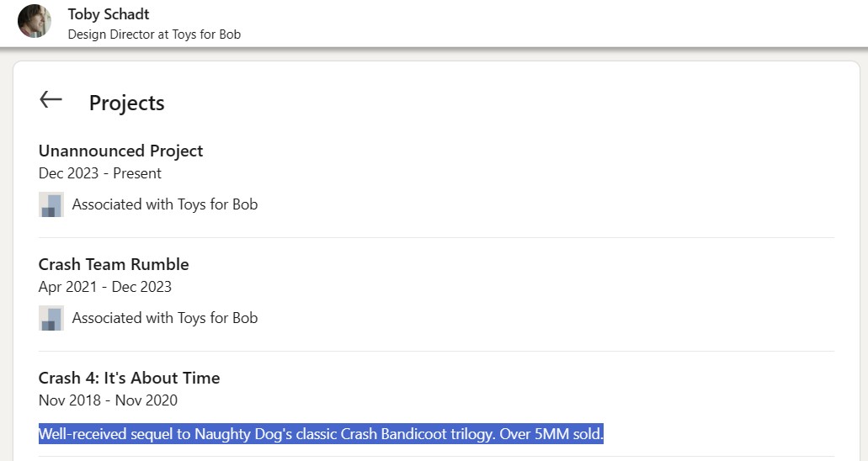Open the Unannounced Project title
The image size is (868, 461).
[120, 151]
